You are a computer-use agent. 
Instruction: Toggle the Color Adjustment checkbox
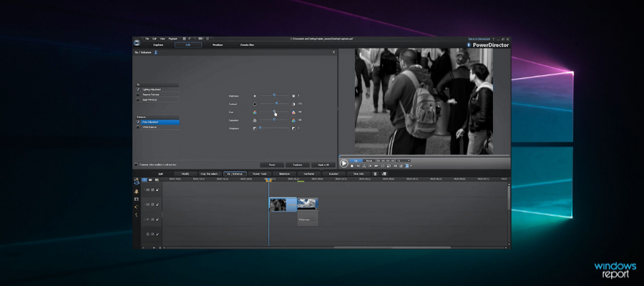click(138, 122)
